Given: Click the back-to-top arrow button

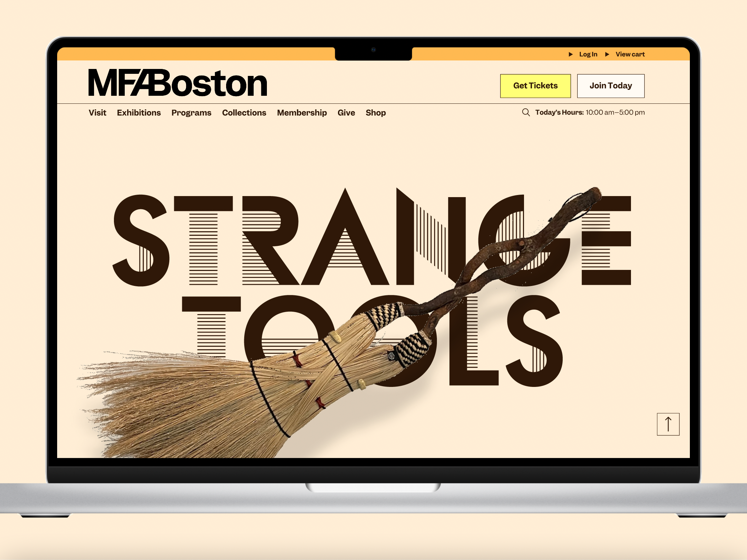Looking at the screenshot, I should pyautogui.click(x=668, y=424).
